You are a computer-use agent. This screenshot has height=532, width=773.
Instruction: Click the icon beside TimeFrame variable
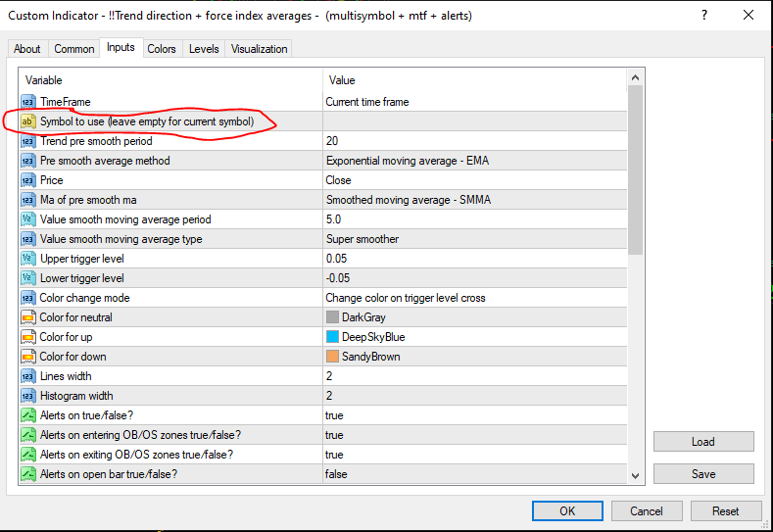[x=27, y=102]
